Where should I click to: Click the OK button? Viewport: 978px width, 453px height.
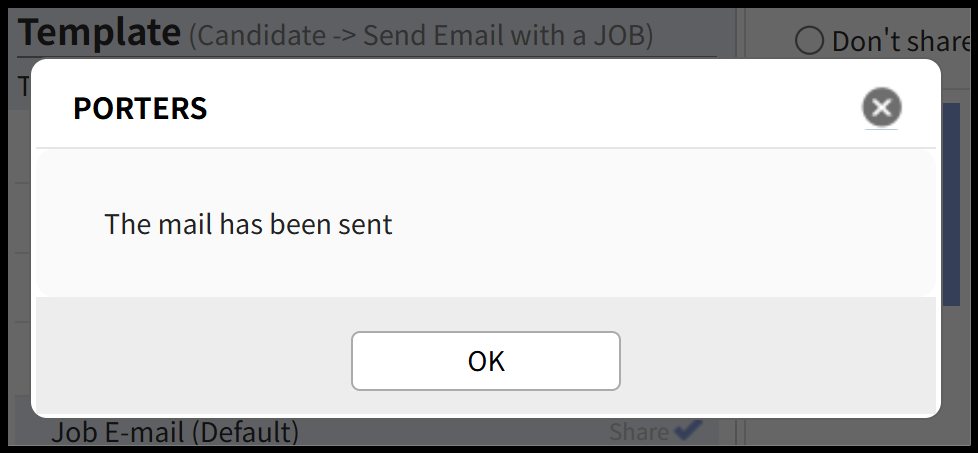pyautogui.click(x=486, y=361)
